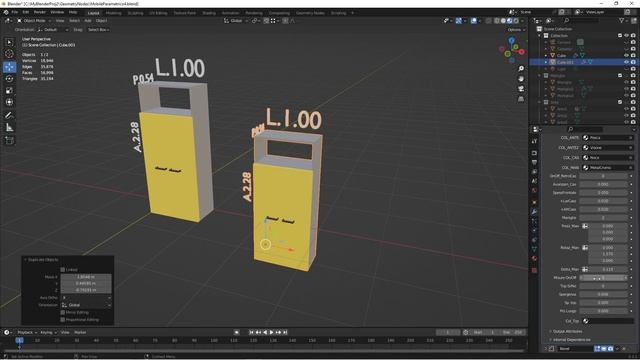Click the Blender logo menu icon

6,12
